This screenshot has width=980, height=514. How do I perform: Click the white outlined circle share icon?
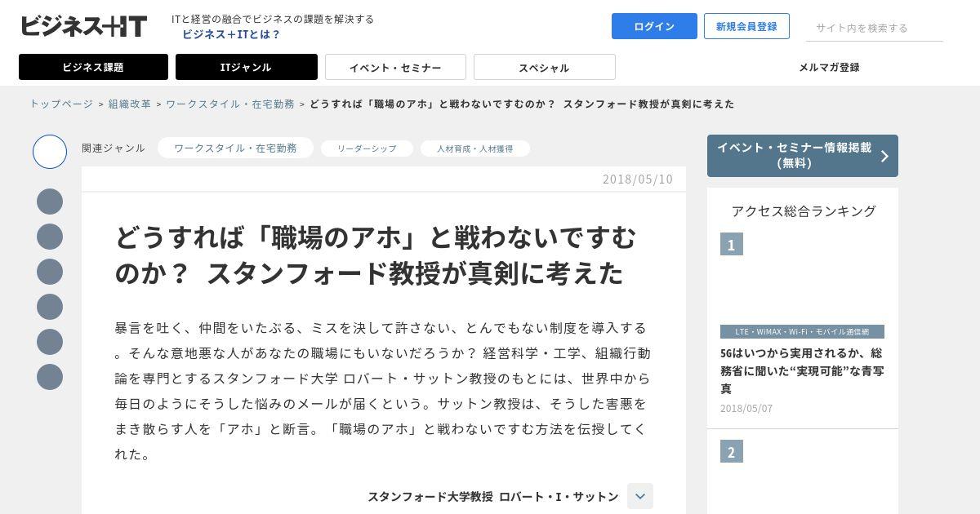[x=50, y=152]
